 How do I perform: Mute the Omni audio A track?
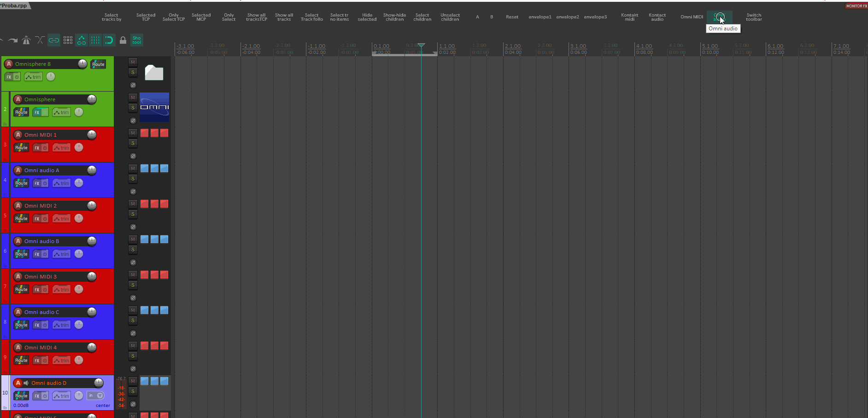[x=133, y=168]
